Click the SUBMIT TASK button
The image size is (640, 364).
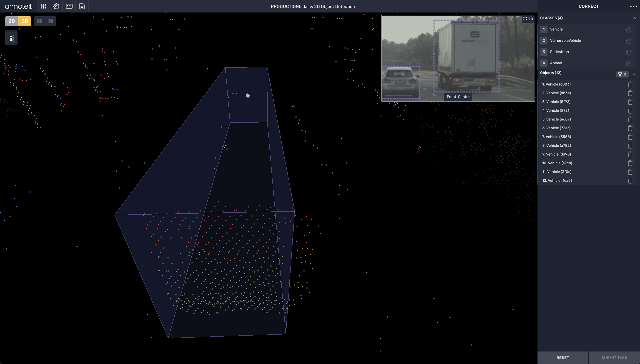[614, 357]
